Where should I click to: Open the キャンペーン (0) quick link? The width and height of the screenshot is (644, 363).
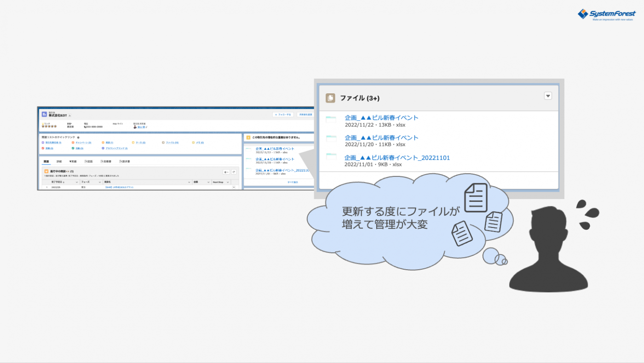coord(83,142)
